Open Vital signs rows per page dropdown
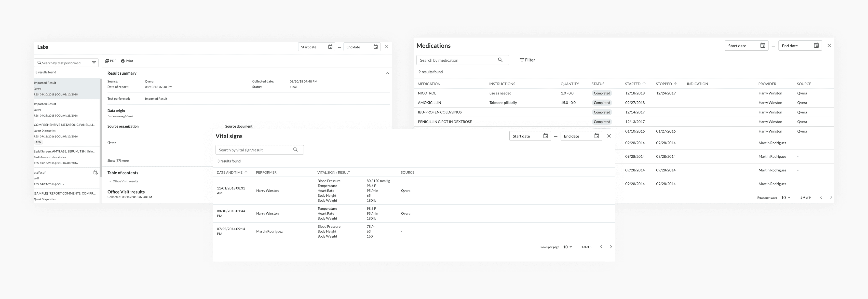Image resolution: width=868 pixels, height=299 pixels. tap(568, 247)
